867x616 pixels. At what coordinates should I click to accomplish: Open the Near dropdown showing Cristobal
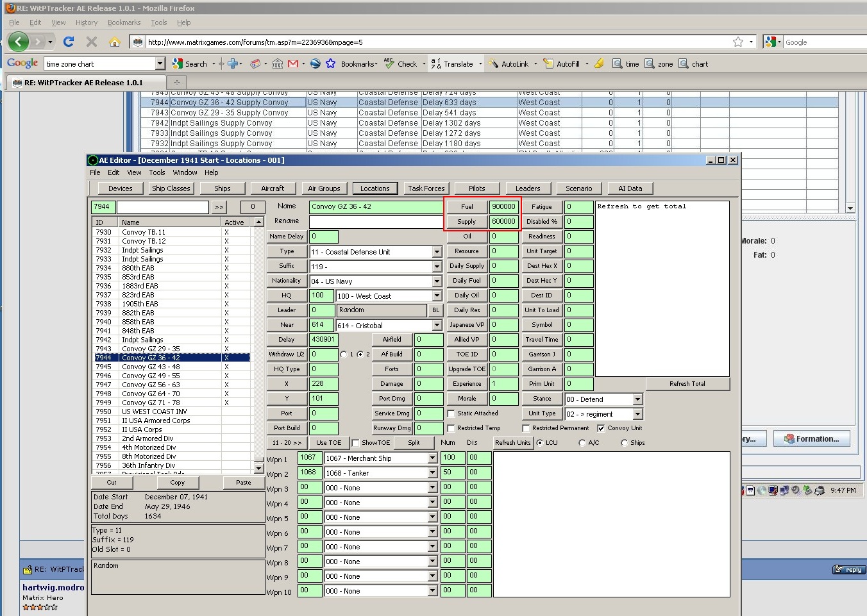tap(437, 326)
